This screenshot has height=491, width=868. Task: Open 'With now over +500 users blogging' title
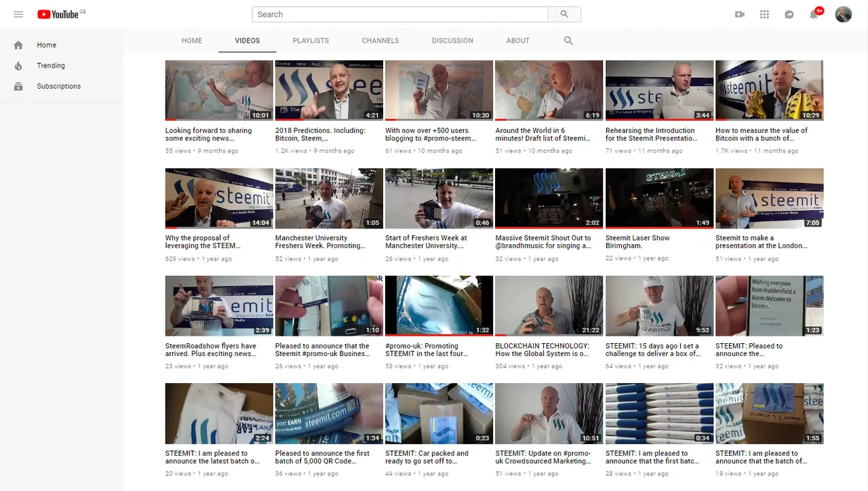(x=429, y=134)
